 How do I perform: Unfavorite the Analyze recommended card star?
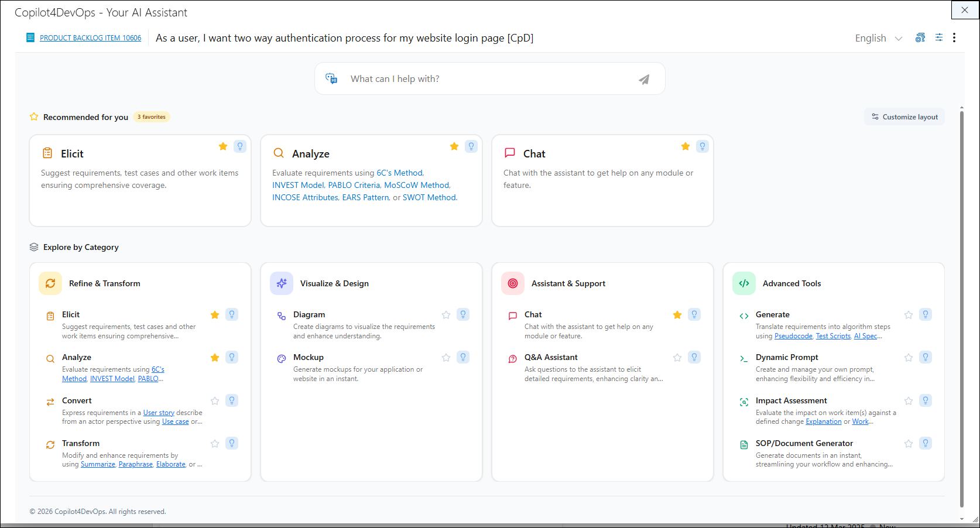pyautogui.click(x=454, y=146)
